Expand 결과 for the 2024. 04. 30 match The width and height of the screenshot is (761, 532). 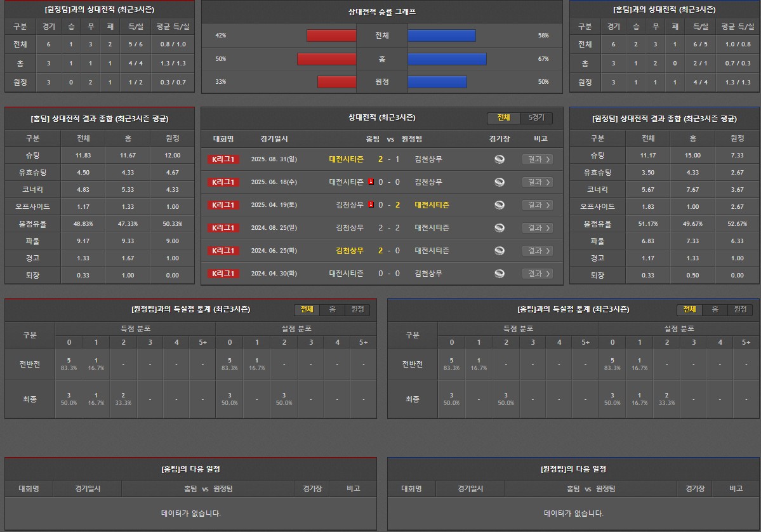click(537, 274)
